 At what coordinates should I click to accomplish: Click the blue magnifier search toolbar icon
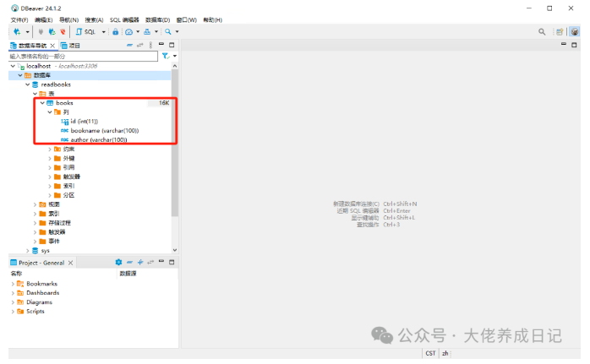168,32
